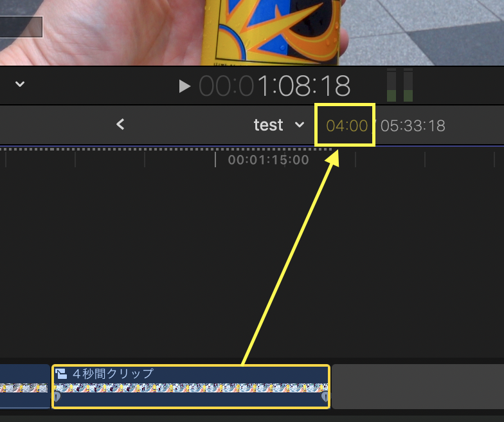Click the 00:01:08:18 timecode display
Screen dimensions: 504x422
[x=275, y=86]
